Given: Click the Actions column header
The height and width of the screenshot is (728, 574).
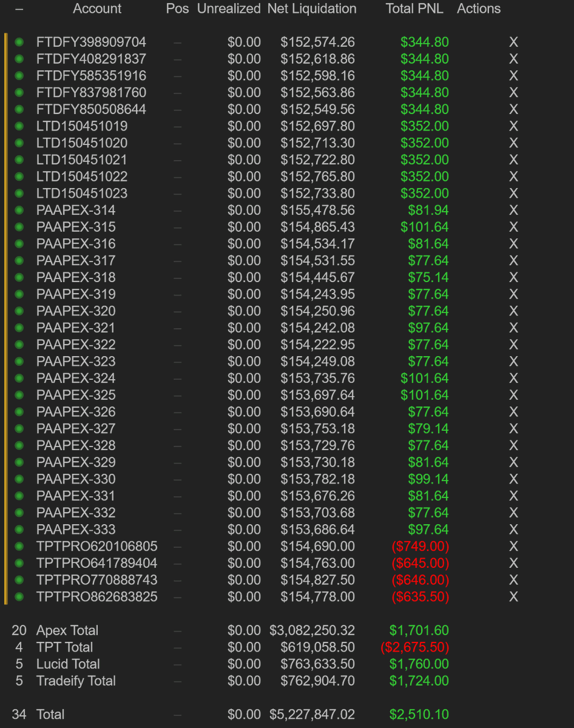Looking at the screenshot, I should click(x=479, y=9).
